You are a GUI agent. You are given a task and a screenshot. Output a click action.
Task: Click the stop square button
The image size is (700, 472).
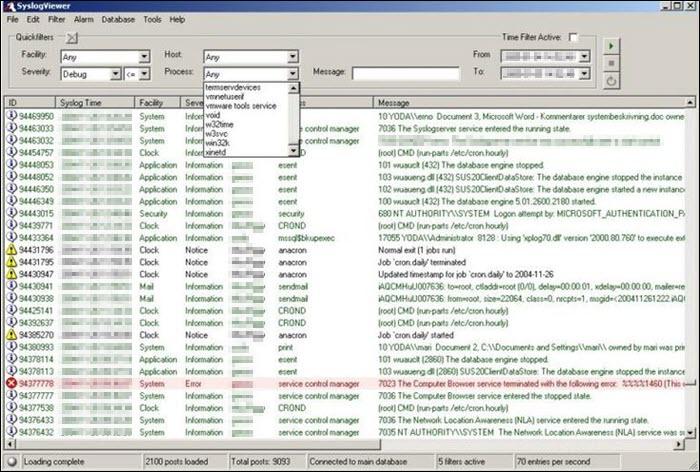pyautogui.click(x=611, y=63)
